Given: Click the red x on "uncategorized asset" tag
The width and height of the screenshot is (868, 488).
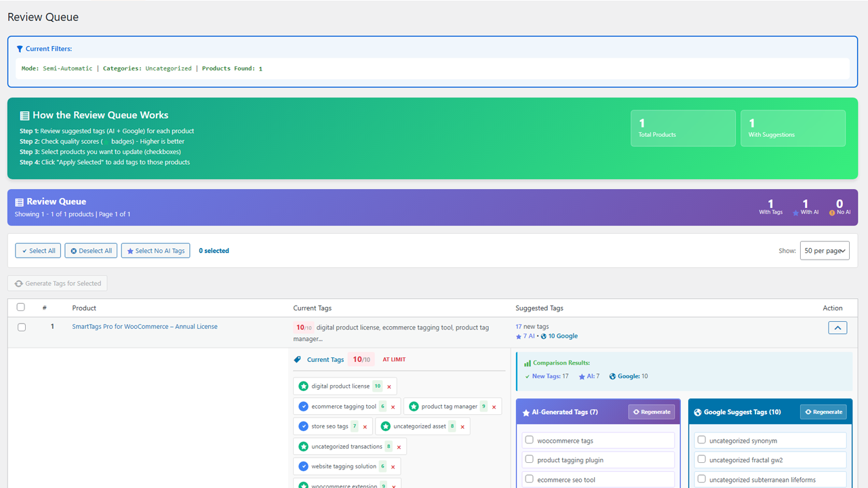Looking at the screenshot, I should 462,426.
